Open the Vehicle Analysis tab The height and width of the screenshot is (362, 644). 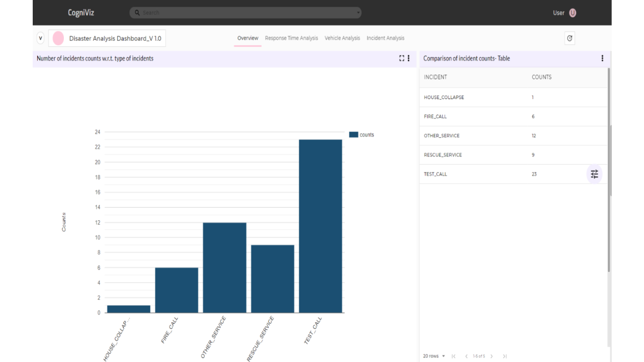coord(342,38)
